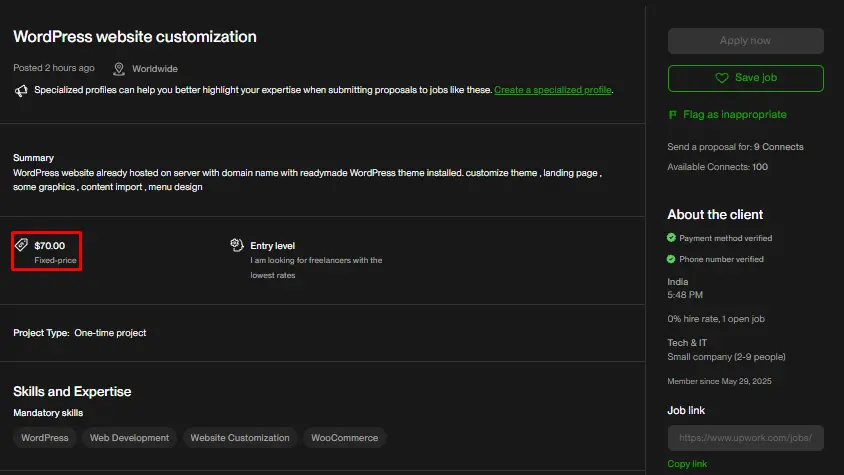Click the Phone number verified checkmark icon
The image size is (844, 475).
pos(672,259)
